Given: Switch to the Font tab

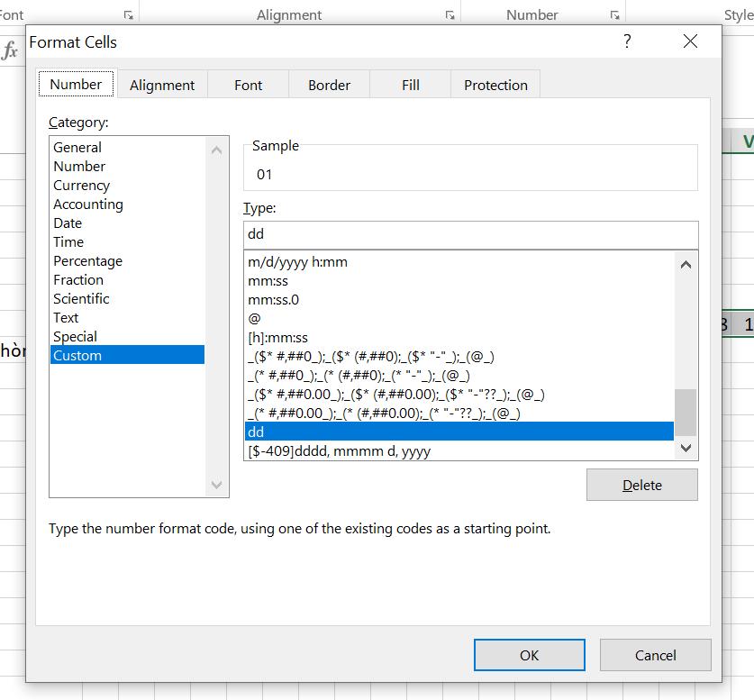Looking at the screenshot, I should (248, 85).
